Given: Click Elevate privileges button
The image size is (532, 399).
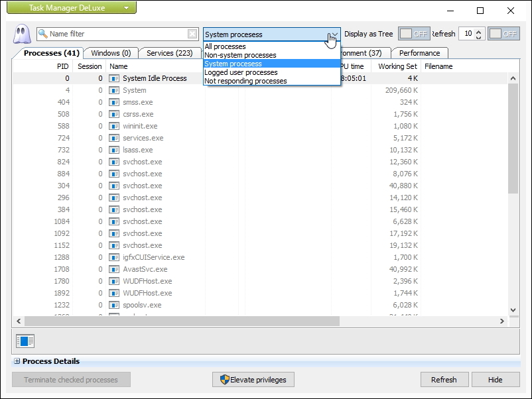Looking at the screenshot, I should click(x=253, y=380).
